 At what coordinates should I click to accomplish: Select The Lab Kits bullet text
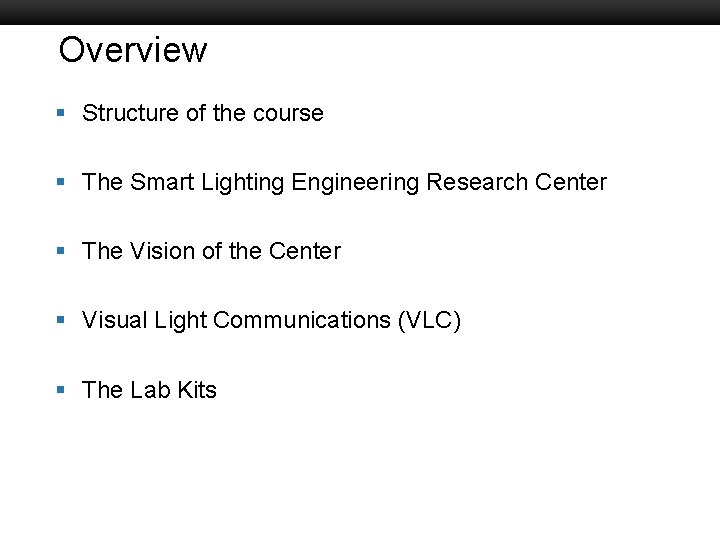tap(149, 389)
